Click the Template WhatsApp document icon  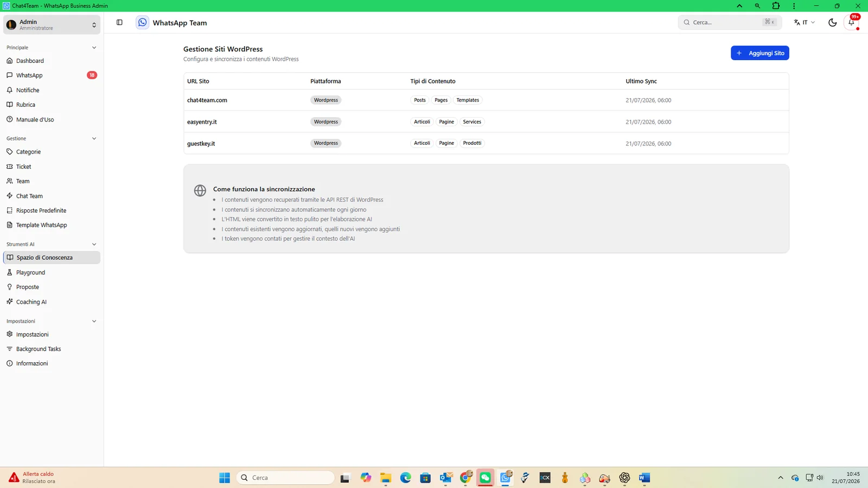point(10,225)
